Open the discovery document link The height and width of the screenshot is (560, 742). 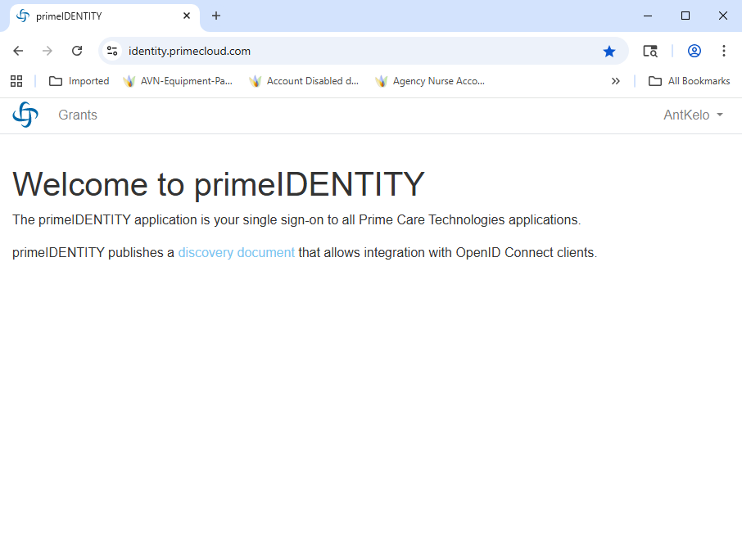pos(236,252)
